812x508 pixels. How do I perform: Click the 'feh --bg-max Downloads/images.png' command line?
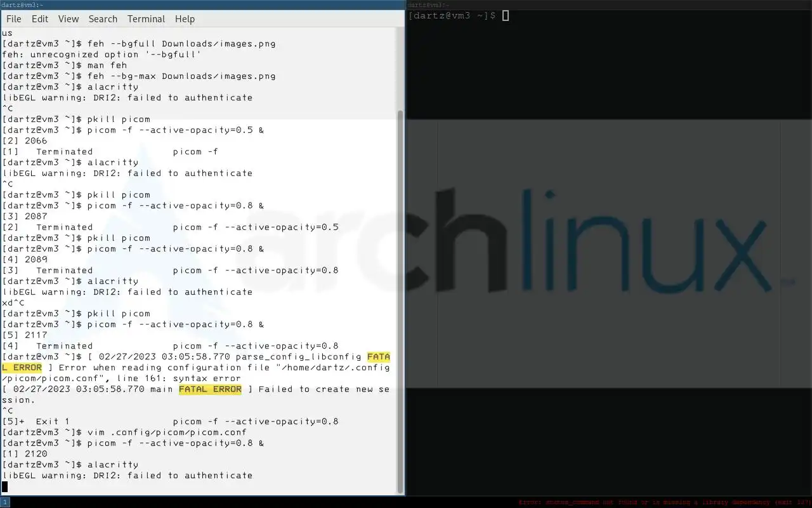139,76
